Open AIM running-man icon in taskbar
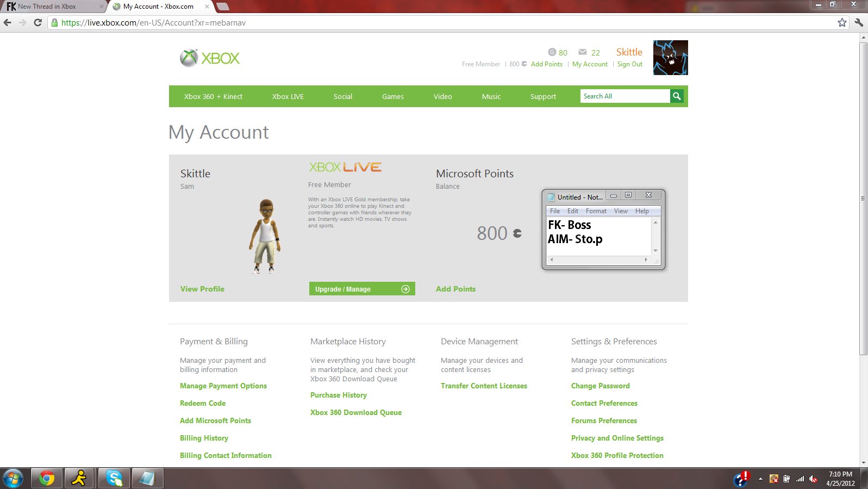The width and height of the screenshot is (868, 489). (x=79, y=479)
